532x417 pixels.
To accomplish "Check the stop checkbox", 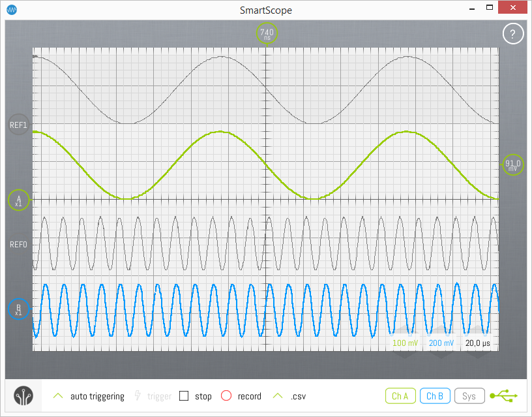I will [x=185, y=395].
